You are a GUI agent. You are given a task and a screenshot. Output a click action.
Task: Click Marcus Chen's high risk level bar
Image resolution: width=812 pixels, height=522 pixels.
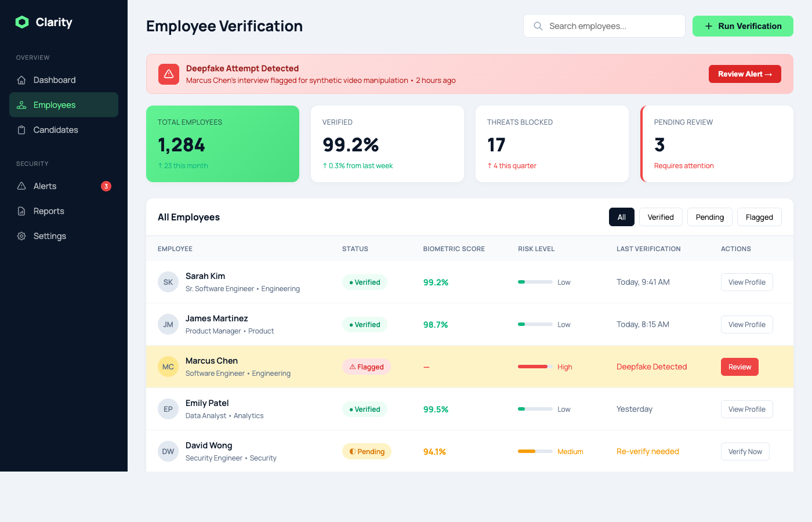pyautogui.click(x=534, y=367)
